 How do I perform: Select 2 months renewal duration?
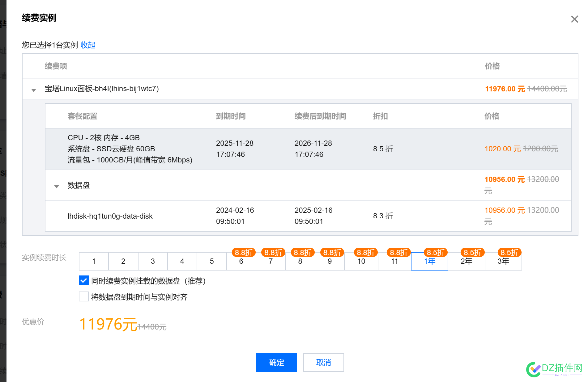pos(123,261)
